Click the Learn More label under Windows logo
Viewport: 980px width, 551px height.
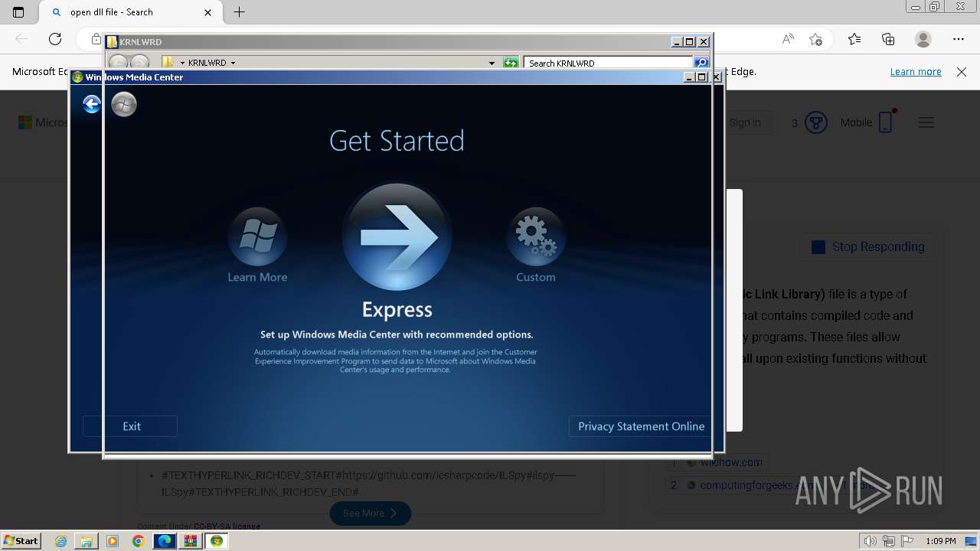click(x=257, y=277)
